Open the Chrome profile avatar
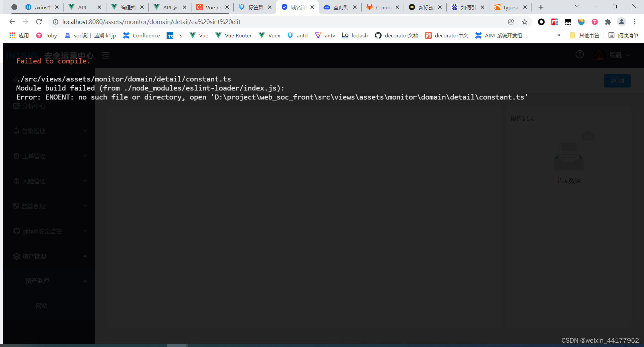The height and width of the screenshot is (347, 644). click(x=621, y=22)
